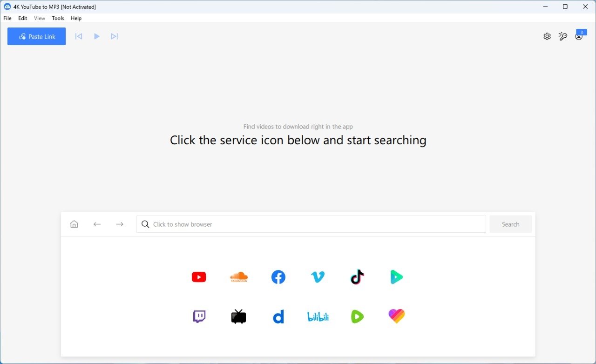Open the Rumble green play icon
This screenshot has height=364, width=596.
pos(357,317)
